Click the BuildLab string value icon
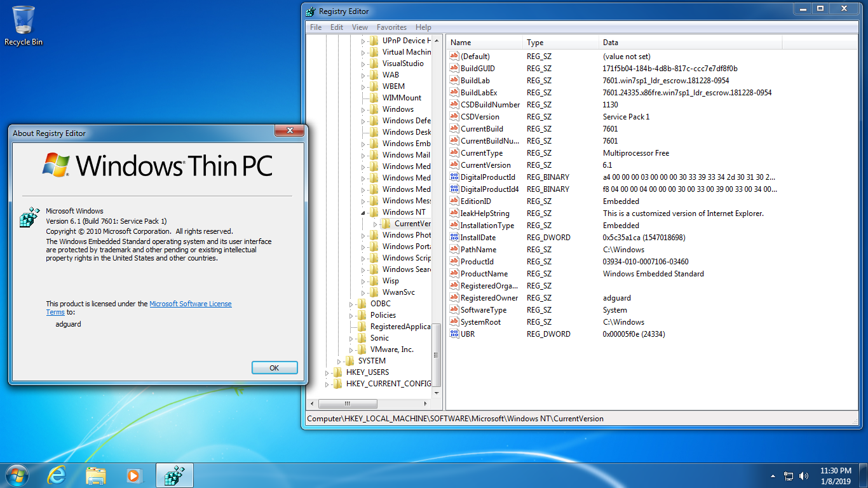868x488 pixels. point(454,81)
